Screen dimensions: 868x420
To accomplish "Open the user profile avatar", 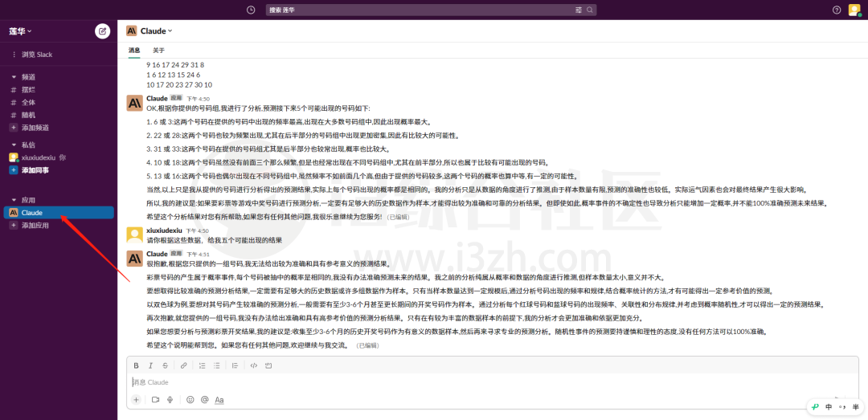I will (854, 10).
